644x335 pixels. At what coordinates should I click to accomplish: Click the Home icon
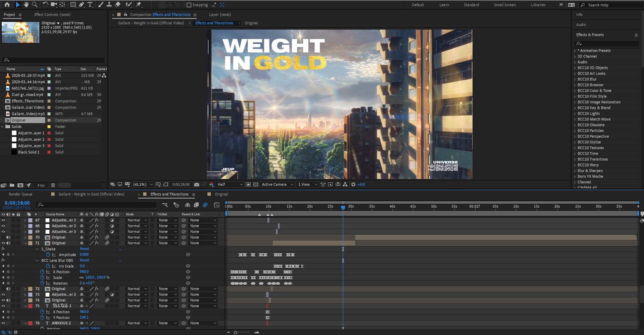pyautogui.click(x=7, y=5)
